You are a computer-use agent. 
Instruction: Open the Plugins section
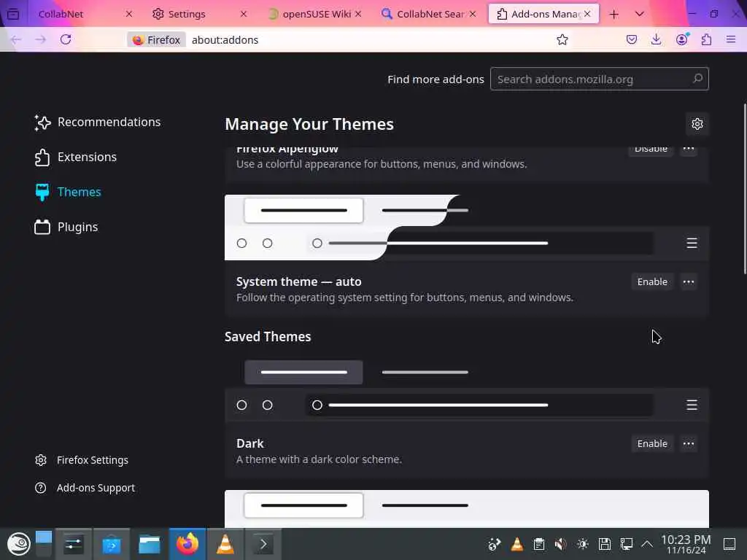click(x=66, y=227)
